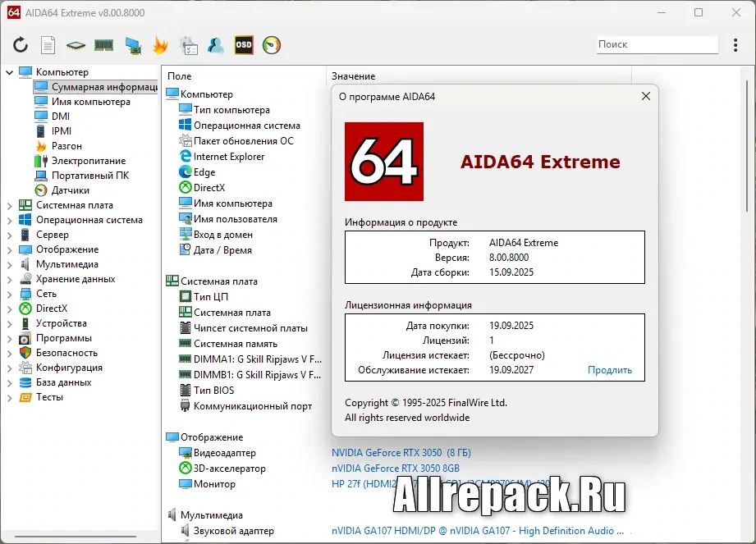Expand the Отображение sidebar tree node
The width and height of the screenshot is (756, 544).
(10, 250)
